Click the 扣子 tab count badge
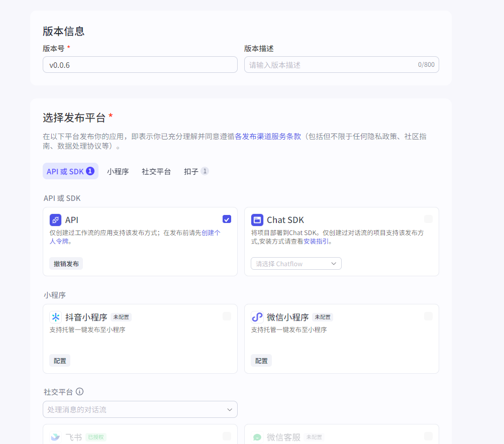Image resolution: width=504 pixels, height=444 pixels. coord(205,171)
